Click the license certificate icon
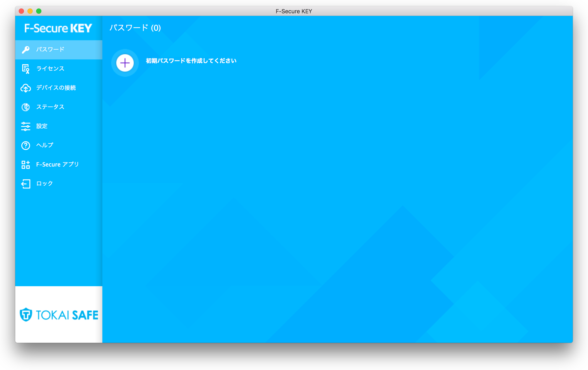588x370 pixels. coord(26,69)
